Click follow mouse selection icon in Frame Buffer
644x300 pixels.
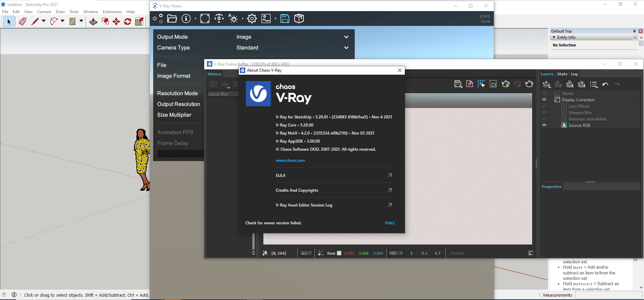coord(481,84)
